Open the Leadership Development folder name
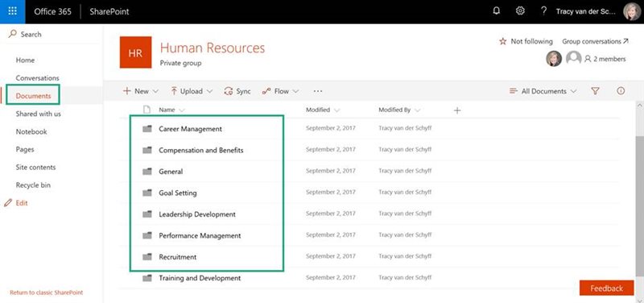This screenshot has height=303, width=644. click(197, 214)
